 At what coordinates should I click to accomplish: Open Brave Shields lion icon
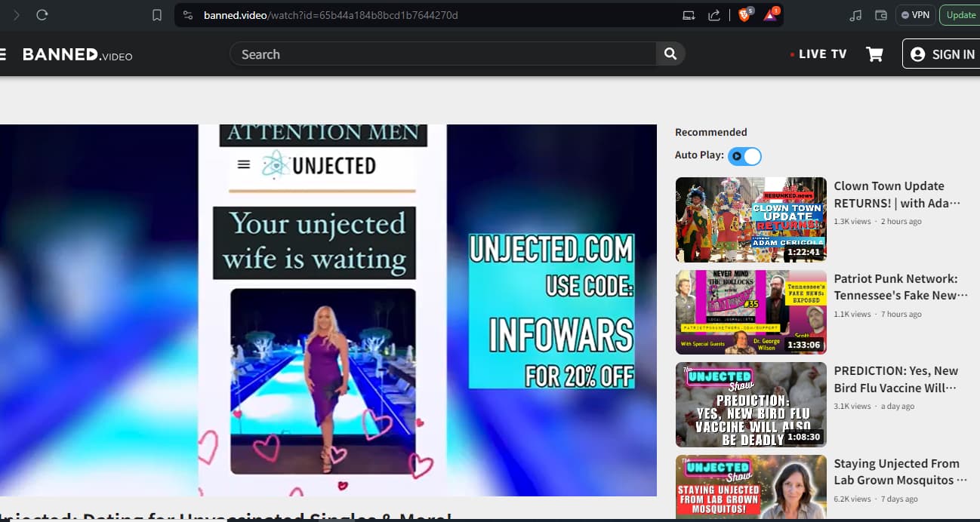coord(745,14)
